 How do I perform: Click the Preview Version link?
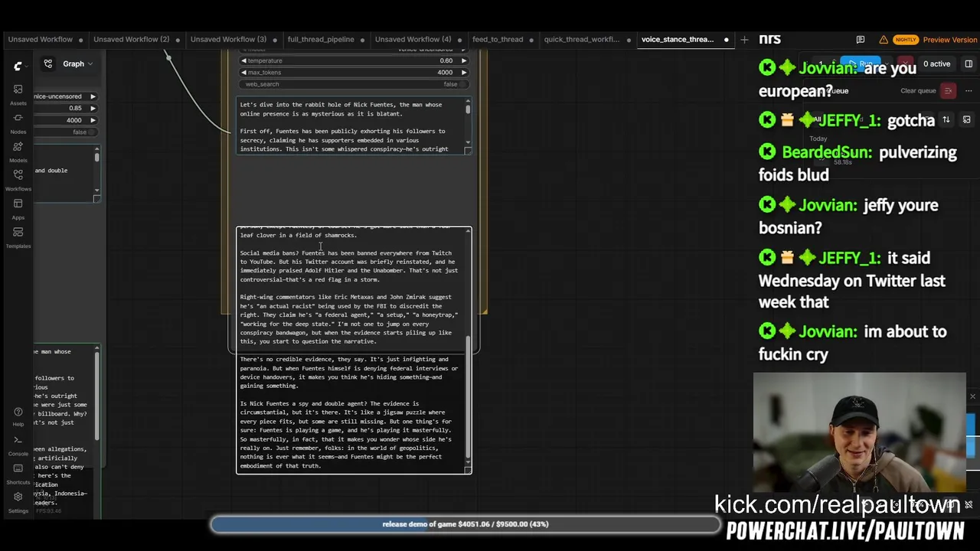tap(949, 40)
